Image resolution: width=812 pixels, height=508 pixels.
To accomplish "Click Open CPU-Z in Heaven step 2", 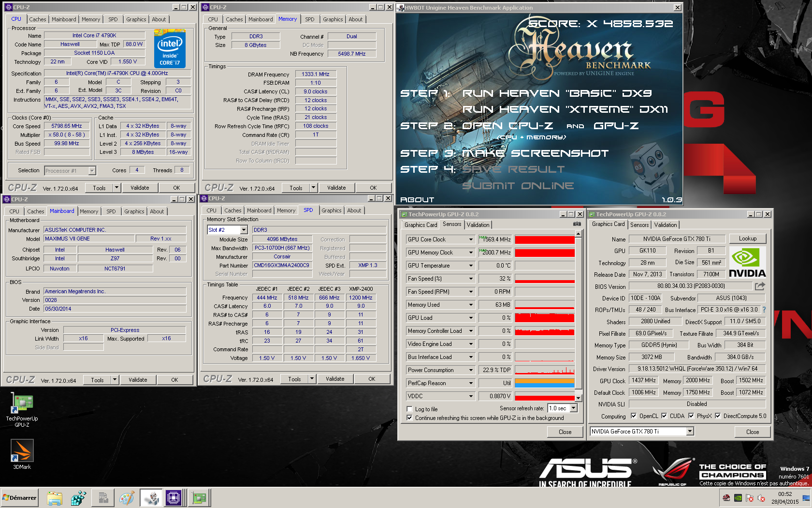I will pos(507,126).
